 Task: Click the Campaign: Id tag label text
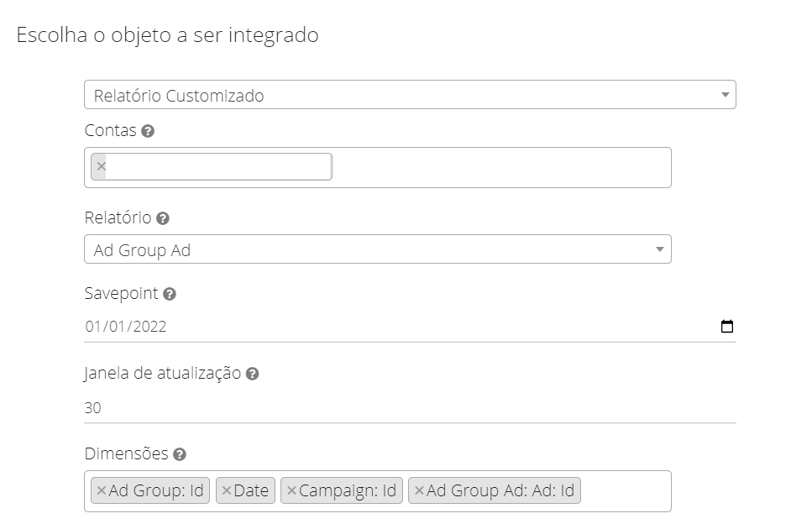(348, 490)
